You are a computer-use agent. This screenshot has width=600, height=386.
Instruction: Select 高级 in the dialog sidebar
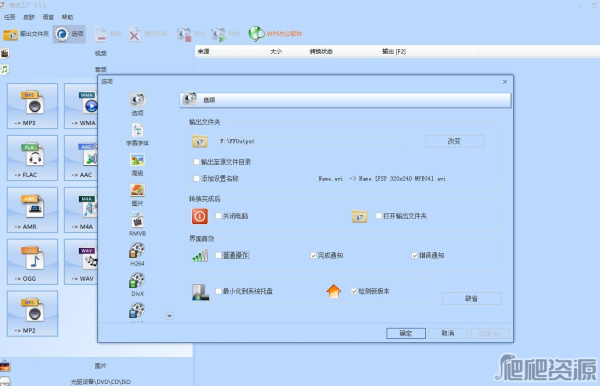click(x=137, y=164)
